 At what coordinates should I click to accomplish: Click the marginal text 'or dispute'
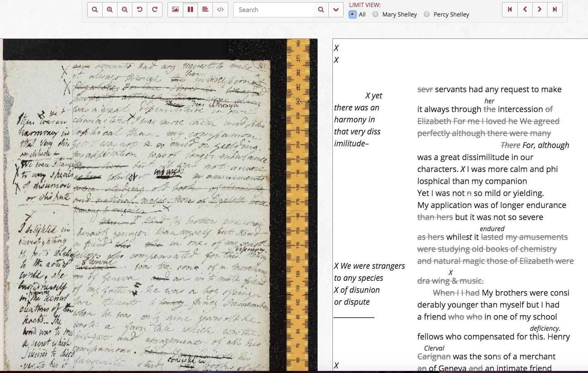[352, 302]
